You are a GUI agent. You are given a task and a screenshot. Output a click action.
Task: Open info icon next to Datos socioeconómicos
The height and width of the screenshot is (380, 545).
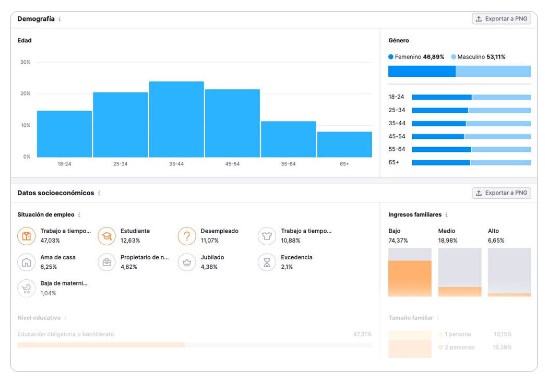(x=99, y=193)
